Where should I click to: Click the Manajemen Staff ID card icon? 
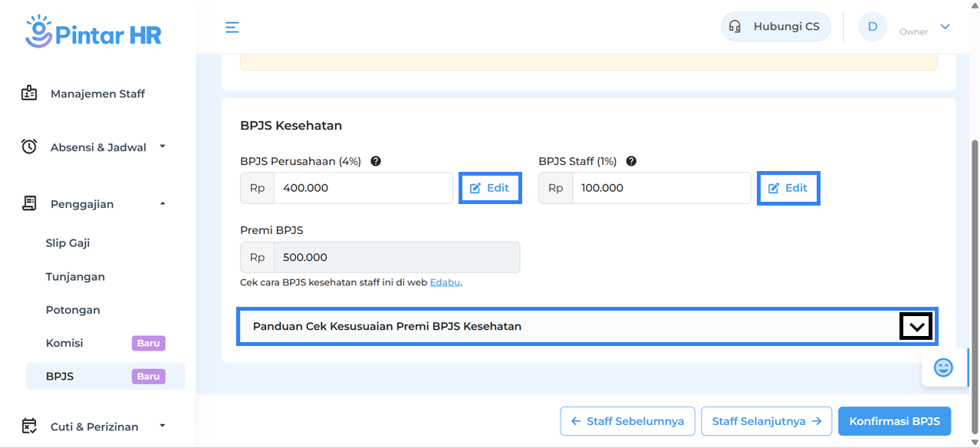pos(29,94)
